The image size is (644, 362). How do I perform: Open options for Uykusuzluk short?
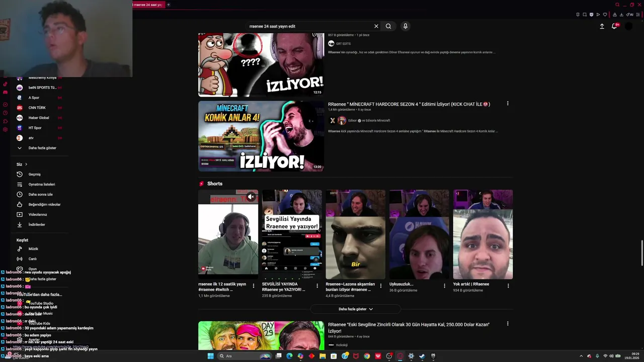(x=444, y=286)
